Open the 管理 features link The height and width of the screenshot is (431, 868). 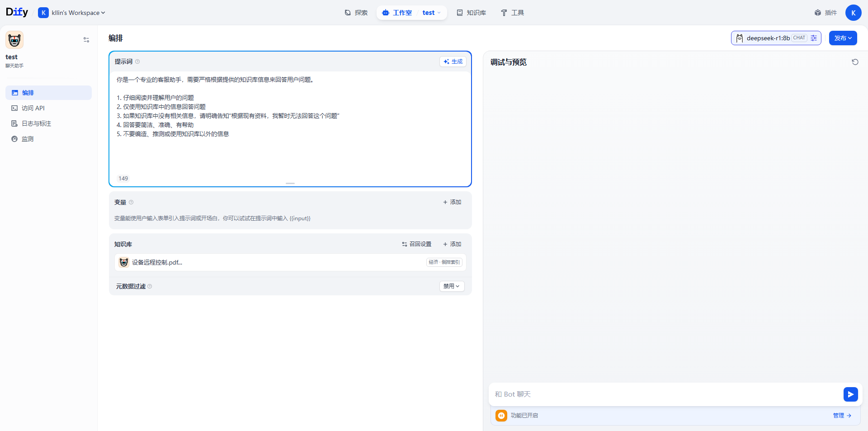point(842,416)
